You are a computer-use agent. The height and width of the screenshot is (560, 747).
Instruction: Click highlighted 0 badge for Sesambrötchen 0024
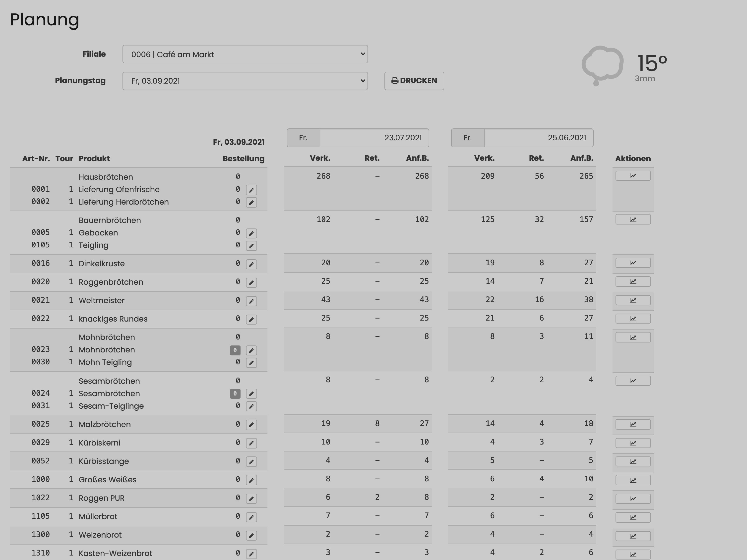coord(235,393)
